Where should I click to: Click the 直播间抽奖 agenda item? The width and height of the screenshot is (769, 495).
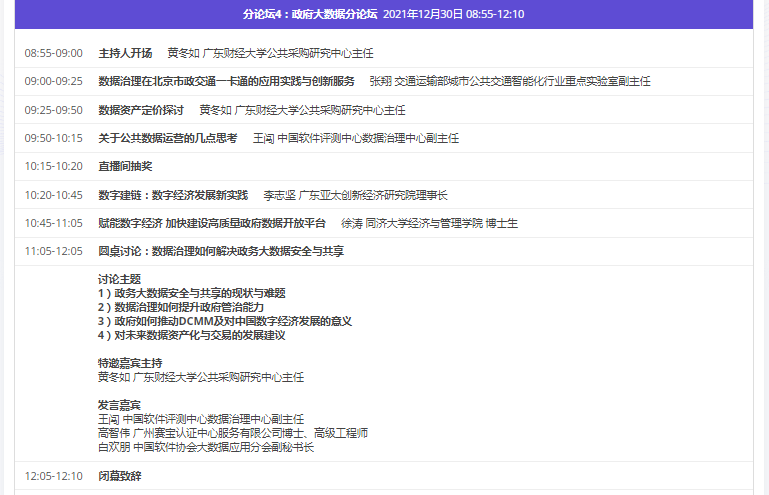tap(125, 166)
